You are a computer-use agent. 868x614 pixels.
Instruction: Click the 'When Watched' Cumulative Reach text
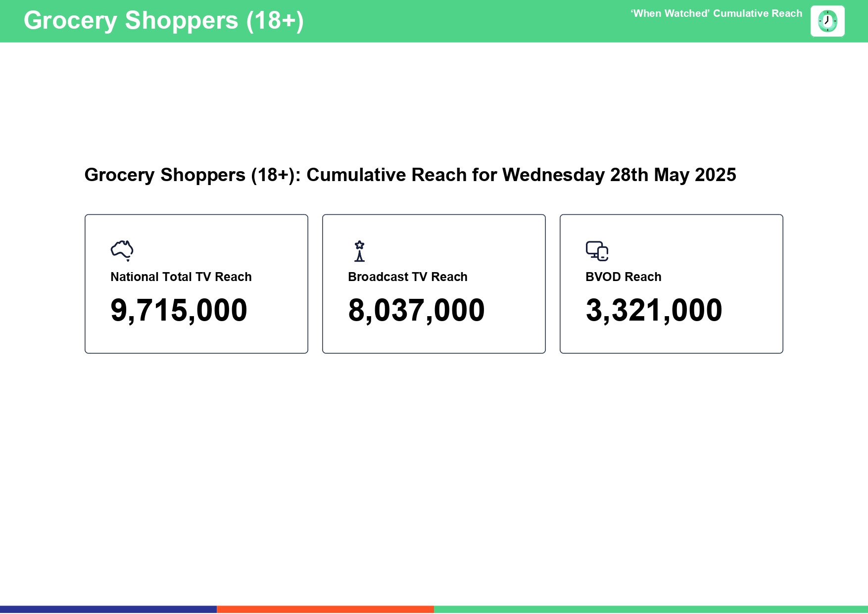(x=716, y=14)
